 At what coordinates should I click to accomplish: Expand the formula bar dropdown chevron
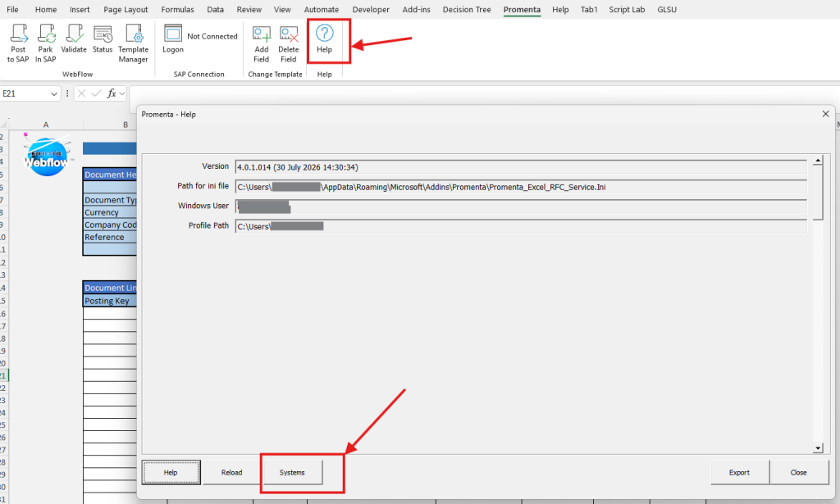coord(122,93)
